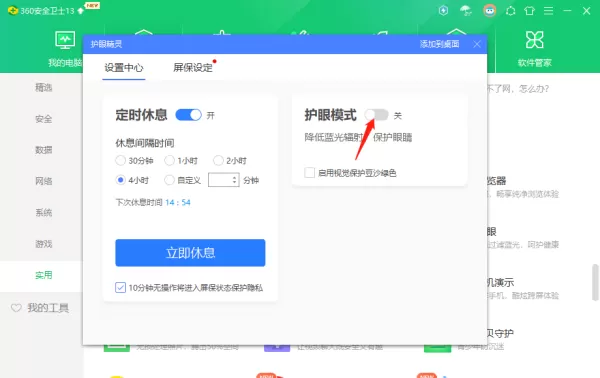Click the main window vertical scrollbar
This screenshot has width=600, height=378.
point(595,282)
